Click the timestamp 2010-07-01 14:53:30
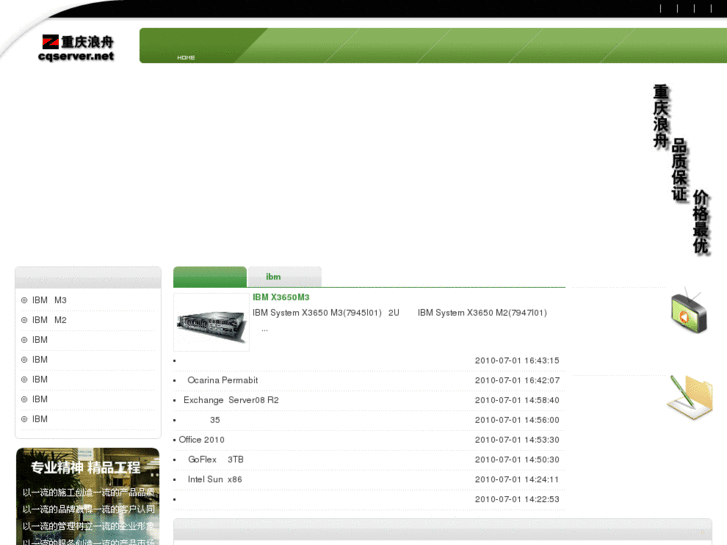Image resolution: width=727 pixels, height=545 pixels. click(517, 440)
